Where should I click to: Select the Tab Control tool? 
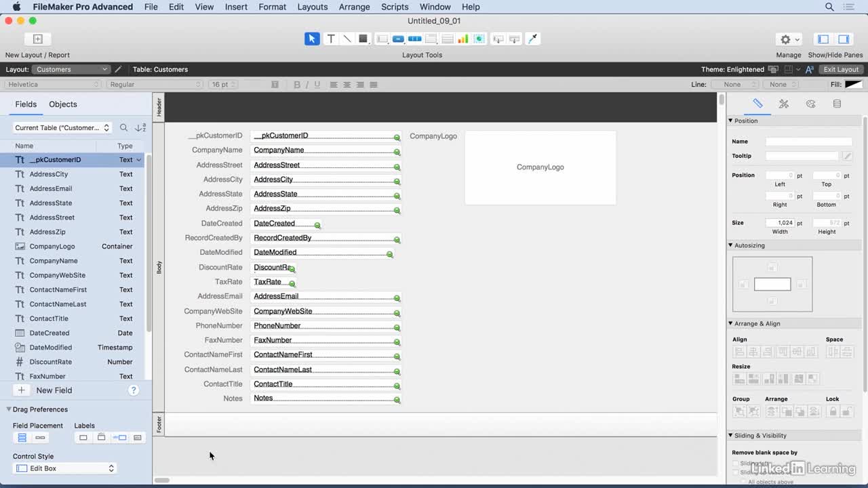(431, 39)
